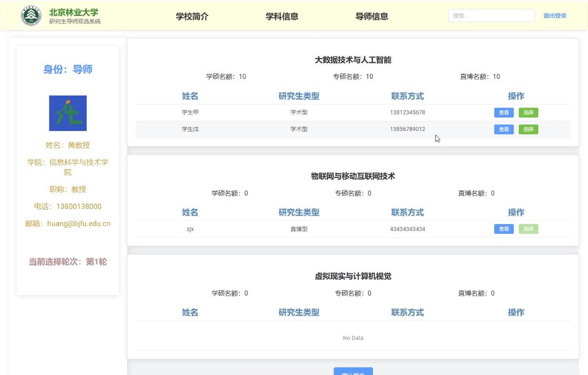Click the disabled 选择 button beside zjx
Screen dimensions: 588x375
pyautogui.click(x=529, y=229)
